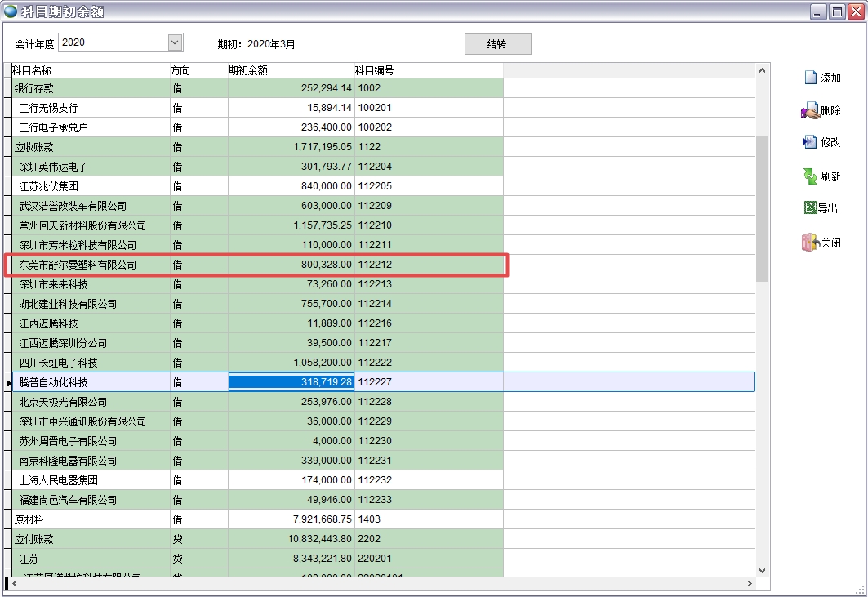Click the globe icon in title bar
The width and height of the screenshot is (868, 597).
(11, 11)
